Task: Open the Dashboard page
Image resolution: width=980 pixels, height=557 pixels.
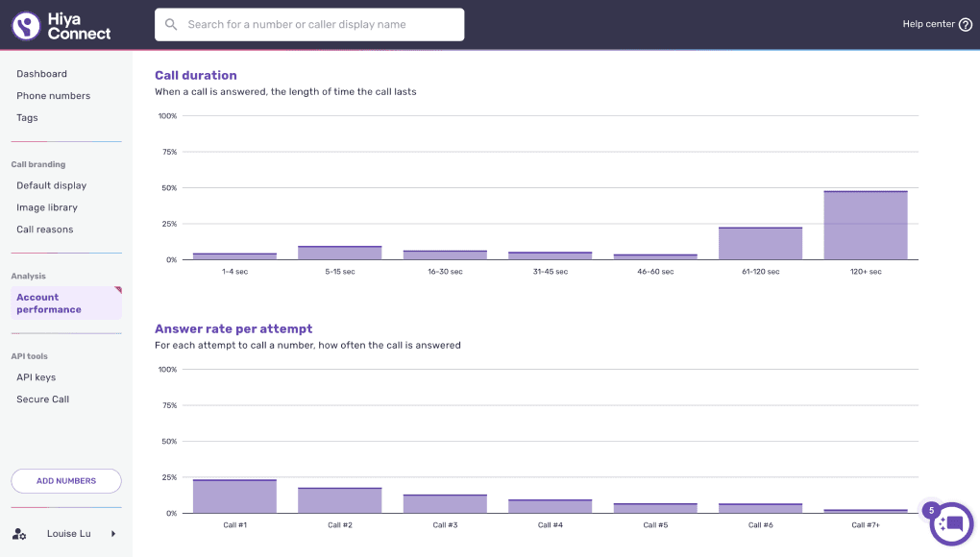Action: [42, 74]
